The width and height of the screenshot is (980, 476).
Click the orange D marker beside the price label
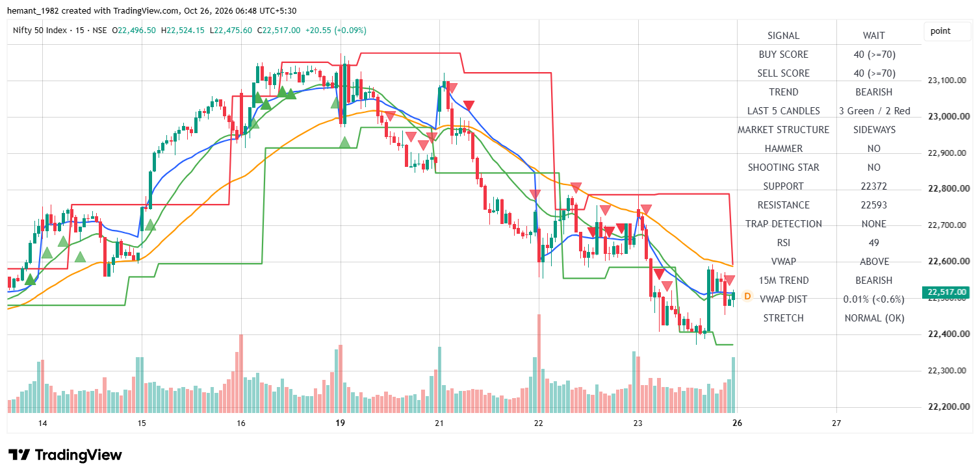point(747,296)
